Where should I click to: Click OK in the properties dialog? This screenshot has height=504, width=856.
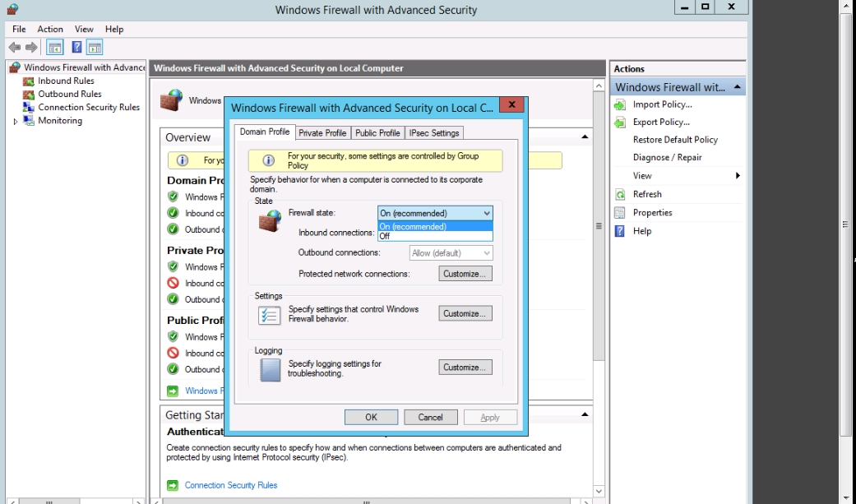[371, 417]
